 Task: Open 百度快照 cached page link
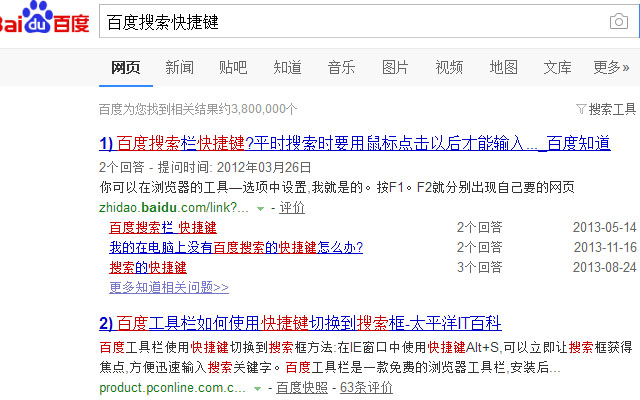point(302,388)
